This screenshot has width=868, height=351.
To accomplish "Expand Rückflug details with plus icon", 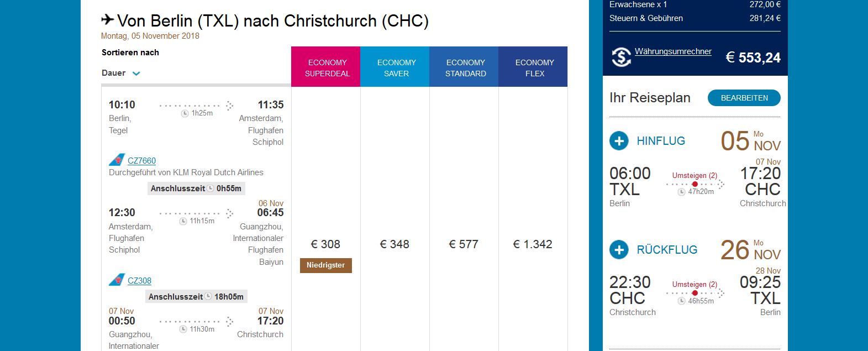I will tap(619, 250).
